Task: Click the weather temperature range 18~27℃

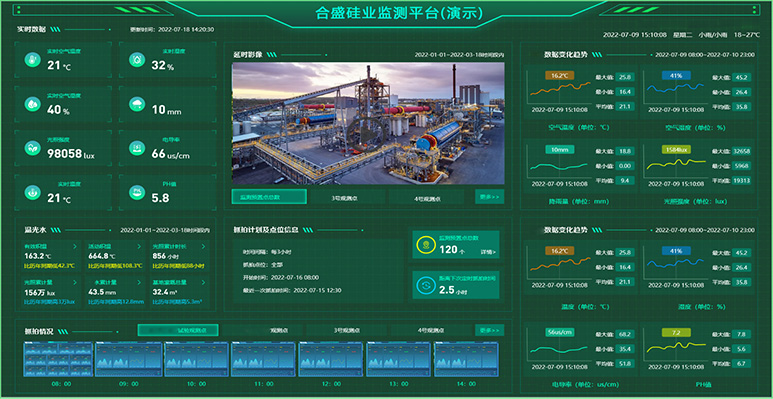Action: tap(747, 35)
